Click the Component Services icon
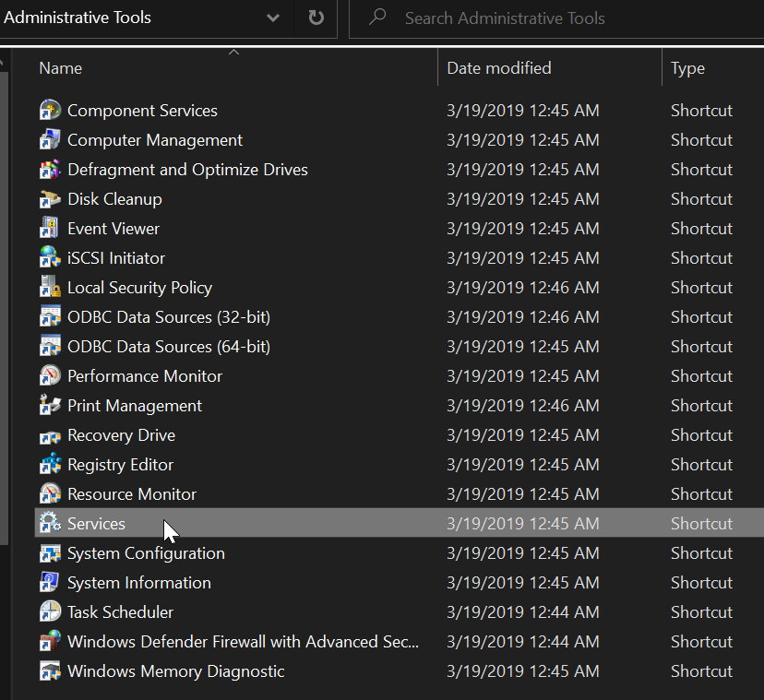This screenshot has width=764, height=700. click(50, 110)
